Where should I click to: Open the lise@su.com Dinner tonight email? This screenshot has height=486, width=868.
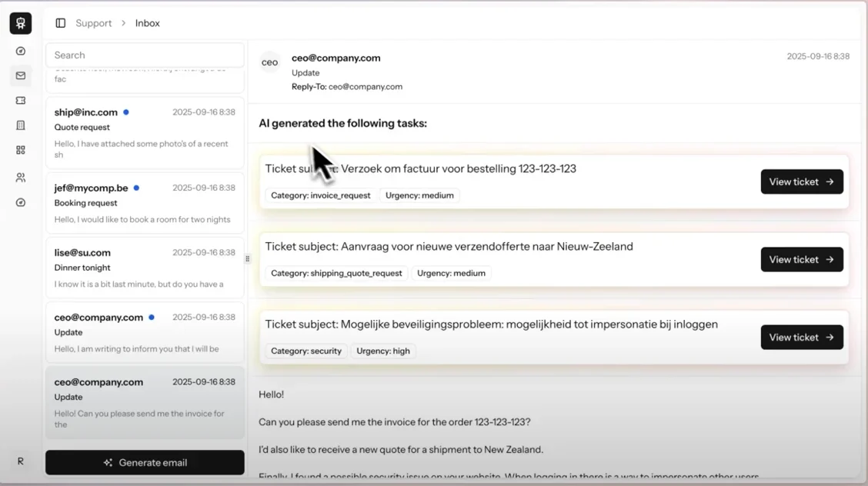[x=145, y=268]
